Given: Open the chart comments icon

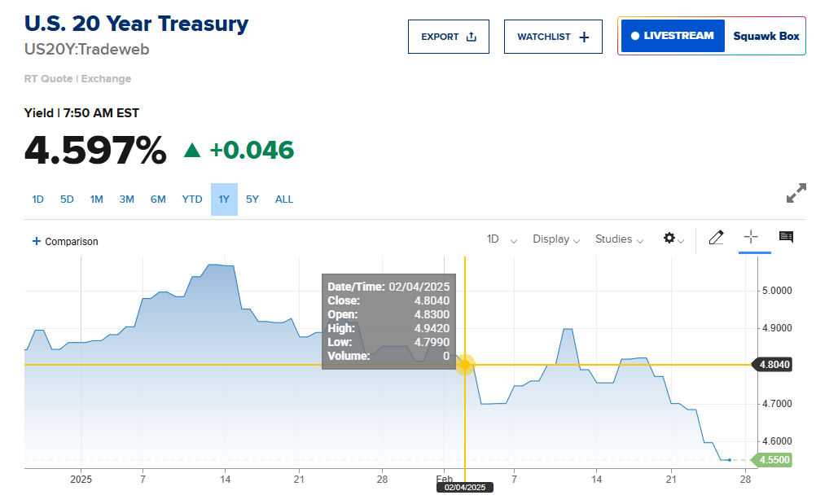Looking at the screenshot, I should [786, 237].
